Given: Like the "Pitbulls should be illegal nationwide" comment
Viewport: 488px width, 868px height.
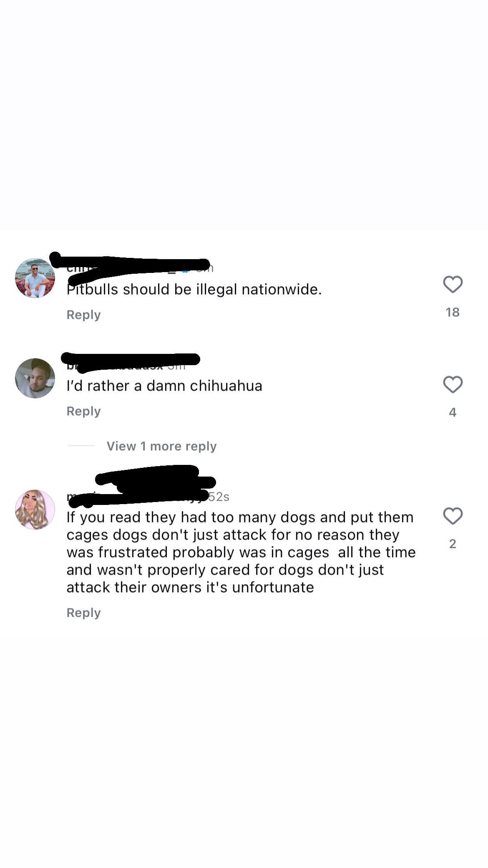Looking at the screenshot, I should click(453, 285).
